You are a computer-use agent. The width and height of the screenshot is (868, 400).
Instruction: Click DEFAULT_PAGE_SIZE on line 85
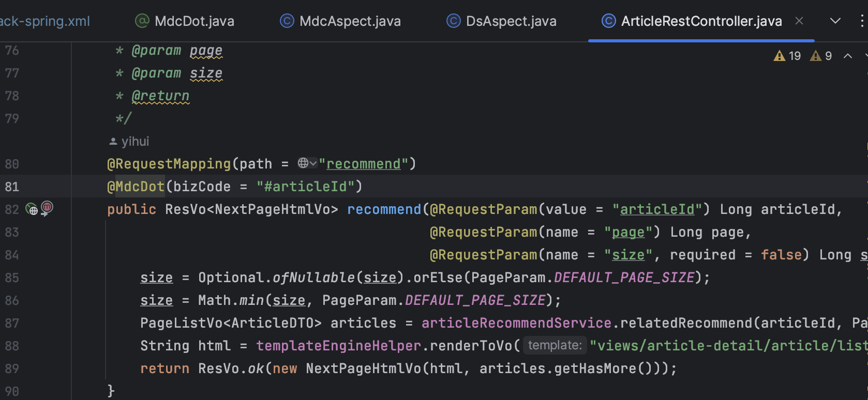624,278
